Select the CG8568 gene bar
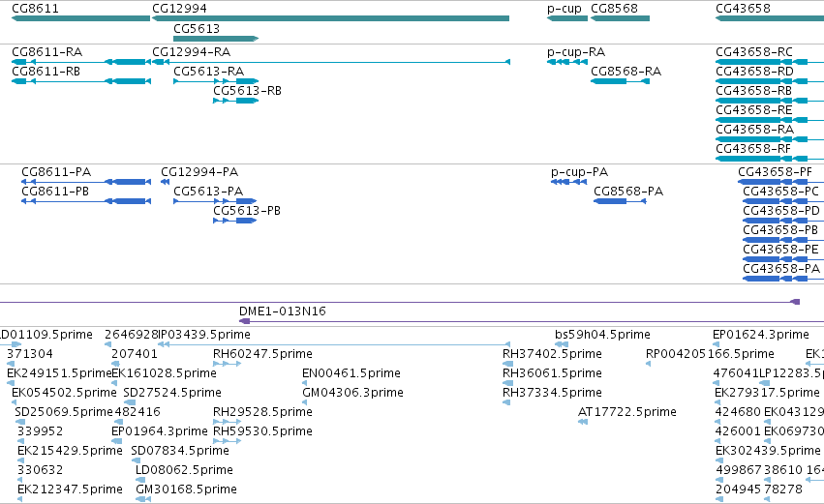The height and width of the screenshot is (504, 824). click(x=620, y=18)
